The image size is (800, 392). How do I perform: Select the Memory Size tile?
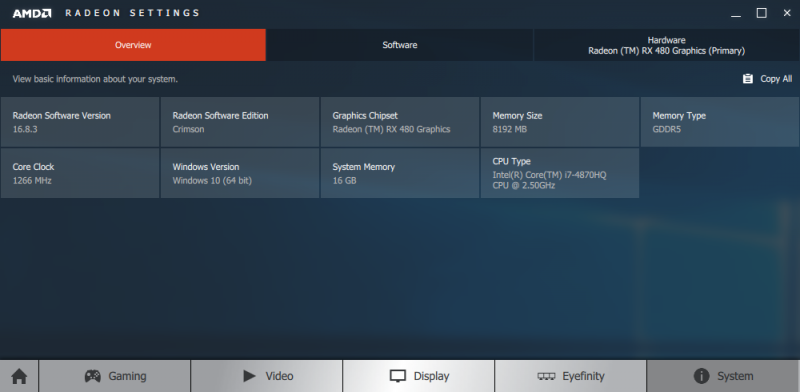560,122
